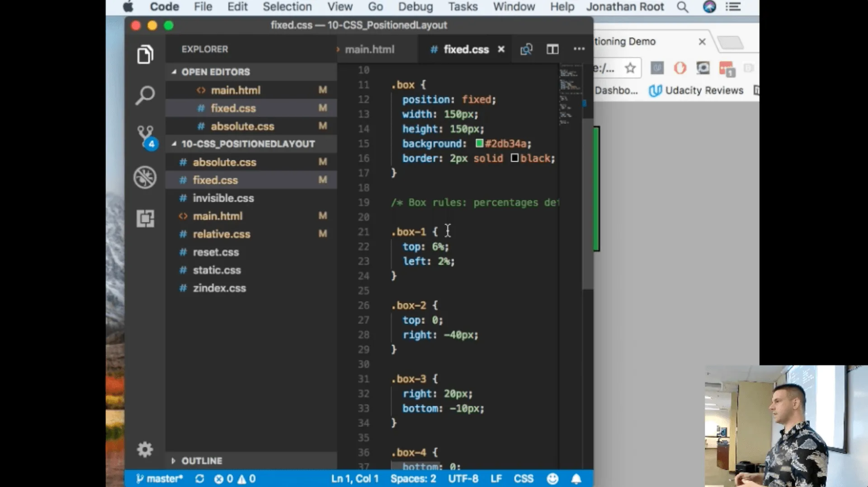
Task: Collapse the 10-CSS_POSITIONEDLAYOUT folder section
Action: pos(251,144)
